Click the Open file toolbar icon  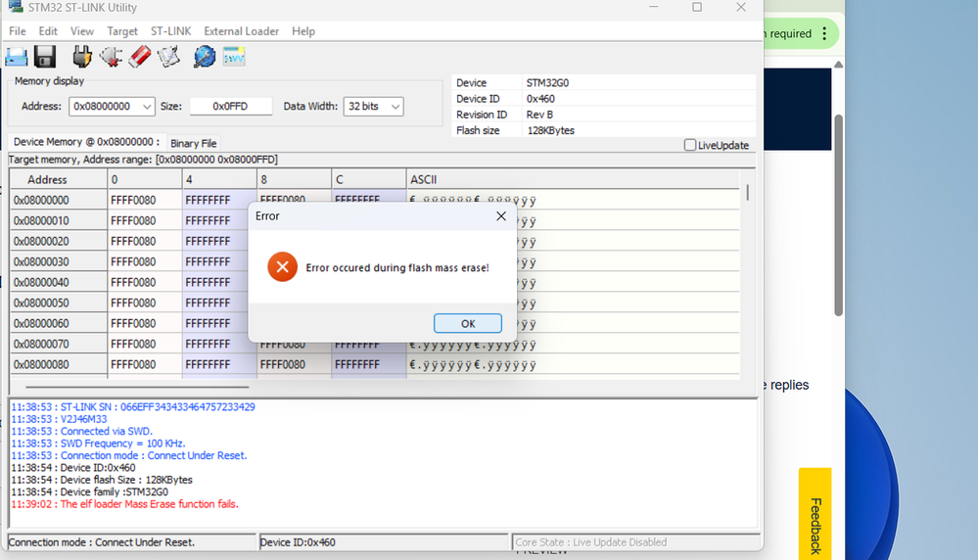[17, 57]
